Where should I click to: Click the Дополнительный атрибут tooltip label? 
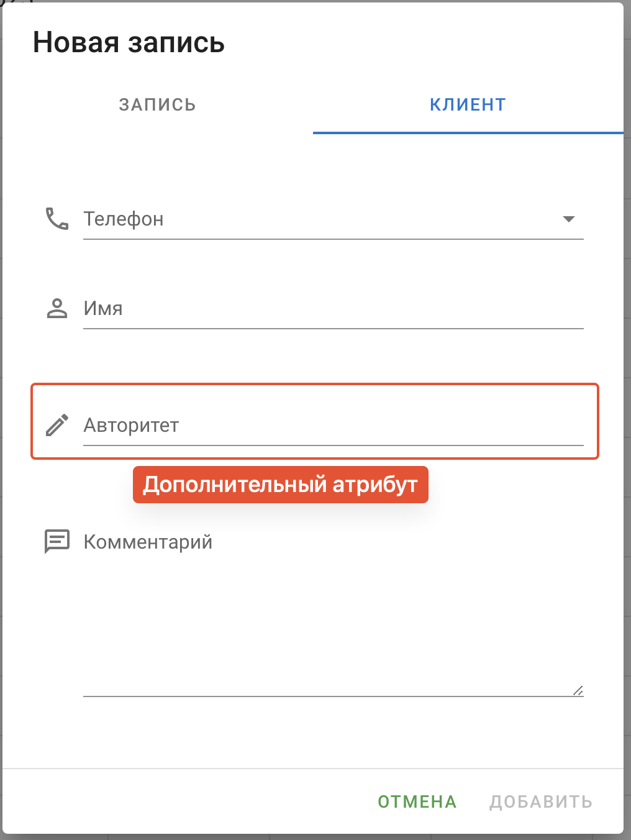281,485
